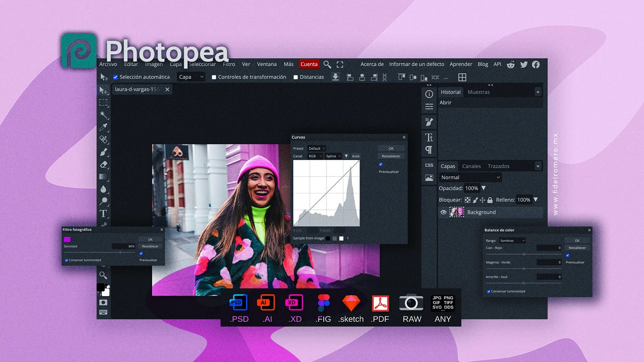Viewport: 644px width, 362px height.
Task: Open the Rango Sombras dropdown
Action: (512, 240)
